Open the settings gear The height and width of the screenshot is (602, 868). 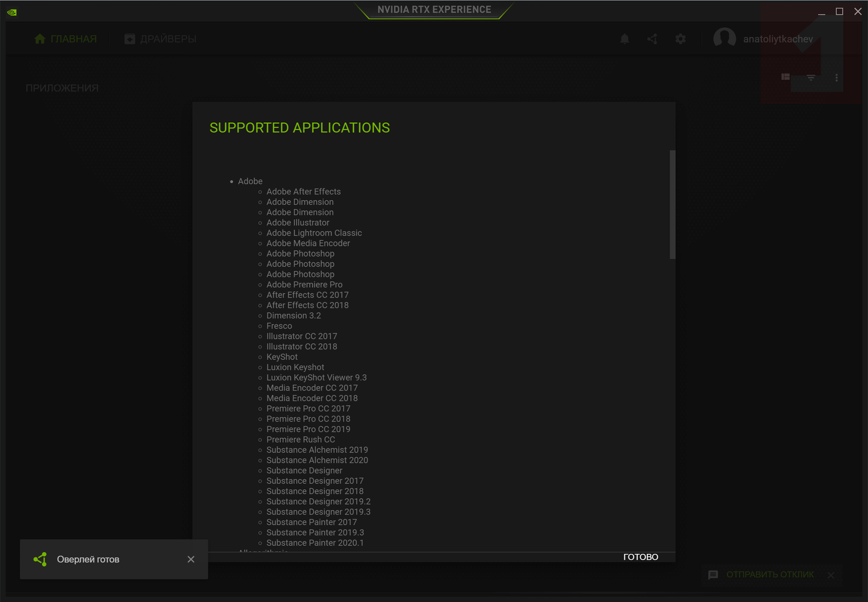coord(681,39)
